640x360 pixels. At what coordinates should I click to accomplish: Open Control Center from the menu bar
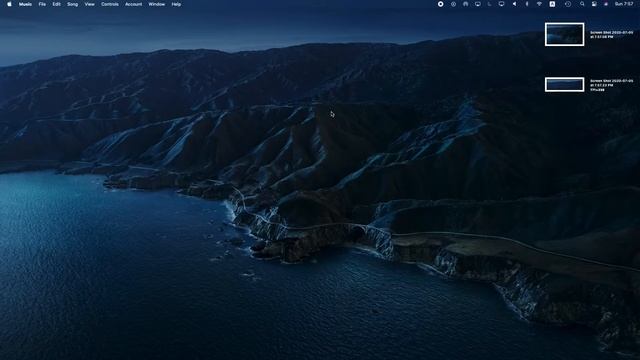(x=594, y=4)
